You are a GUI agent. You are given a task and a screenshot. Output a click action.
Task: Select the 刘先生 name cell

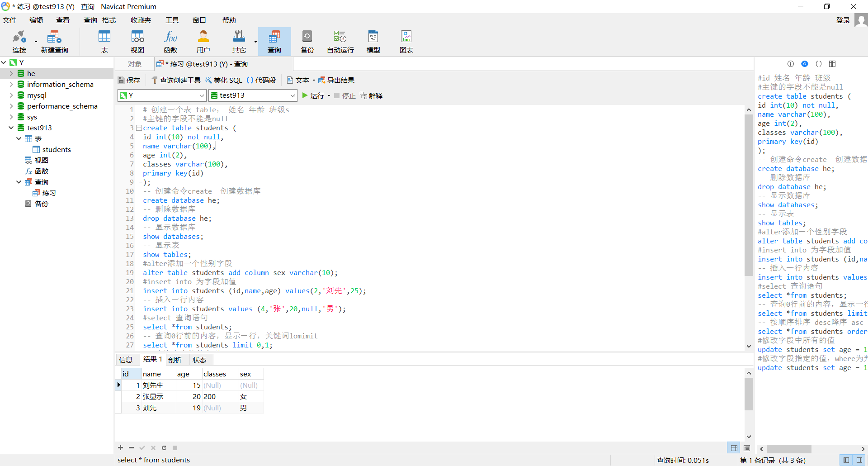(x=158, y=385)
